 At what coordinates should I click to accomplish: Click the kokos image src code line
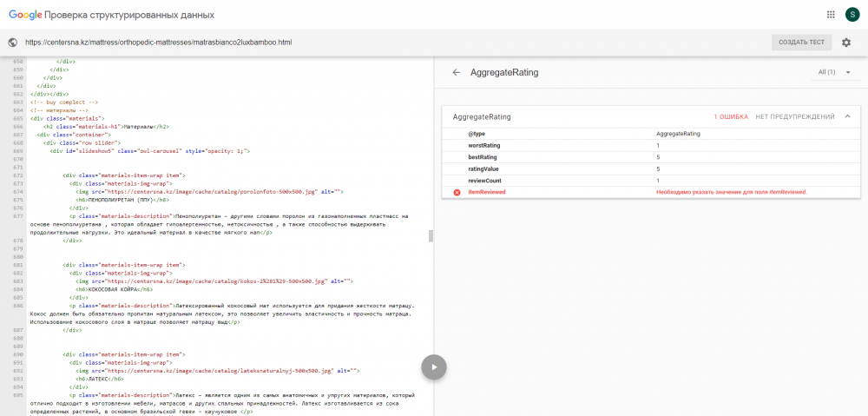coord(214,281)
